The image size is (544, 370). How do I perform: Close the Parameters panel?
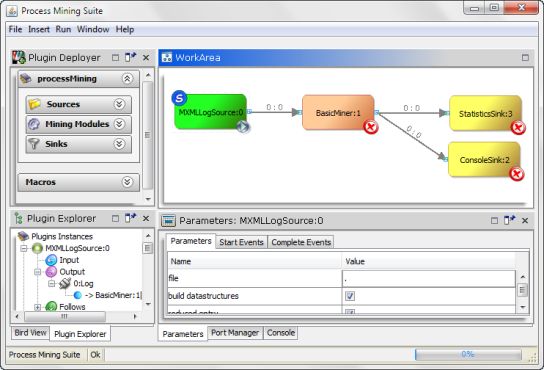point(525,220)
